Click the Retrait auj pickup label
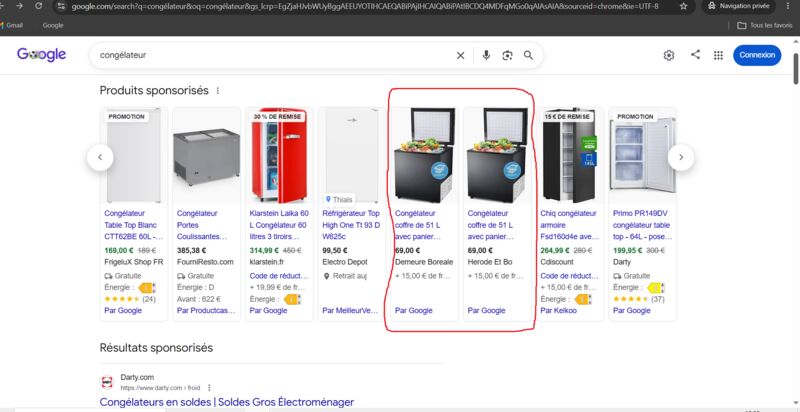 point(345,276)
